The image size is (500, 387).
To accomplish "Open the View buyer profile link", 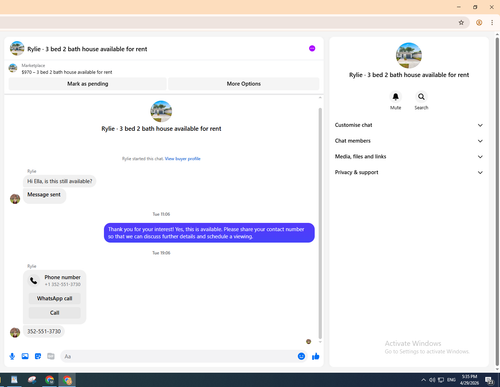I will (183, 159).
